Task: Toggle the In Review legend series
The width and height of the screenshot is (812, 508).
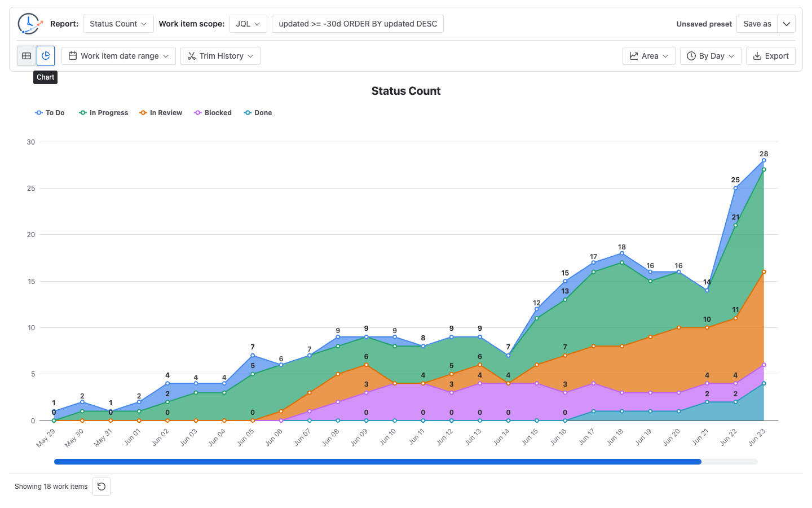Action: coord(161,113)
